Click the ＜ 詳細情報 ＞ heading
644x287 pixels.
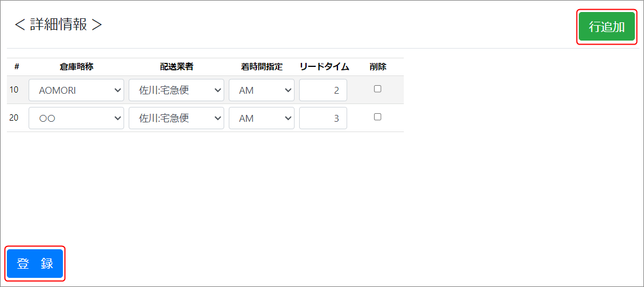pyautogui.click(x=58, y=25)
